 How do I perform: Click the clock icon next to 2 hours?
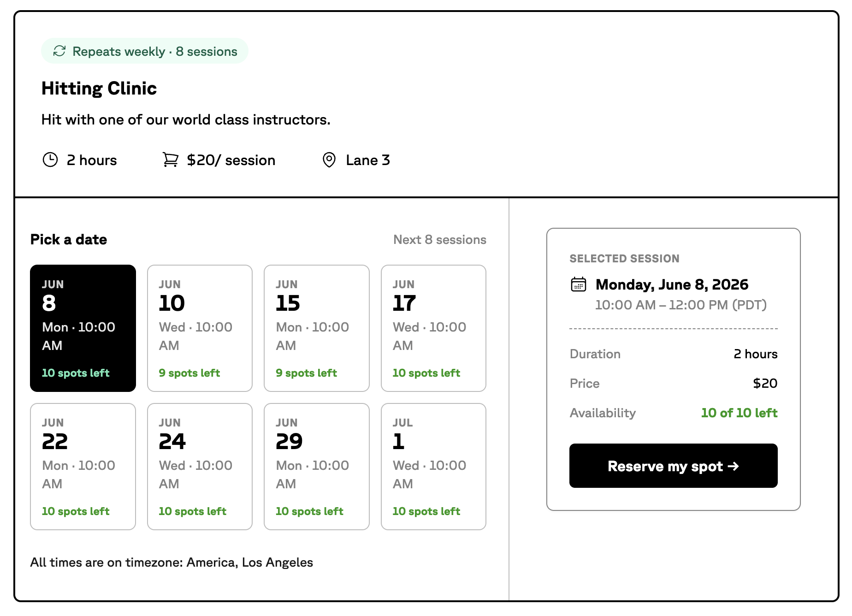coord(50,160)
